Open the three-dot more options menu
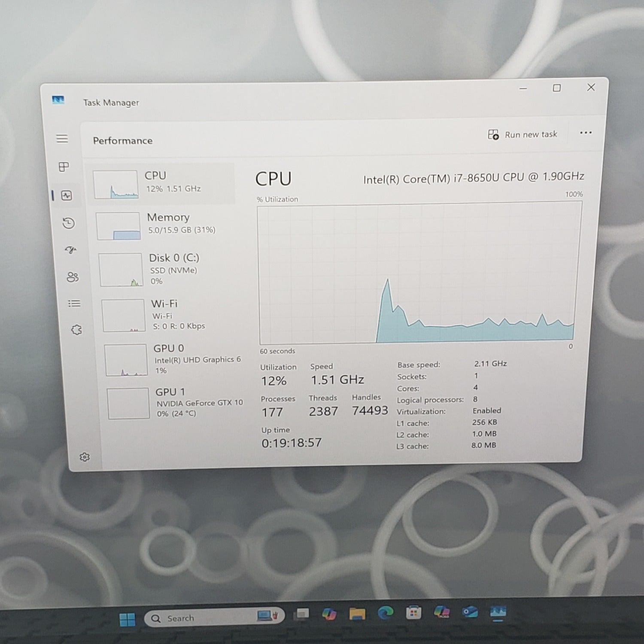Image resolution: width=644 pixels, height=644 pixels. point(586,133)
